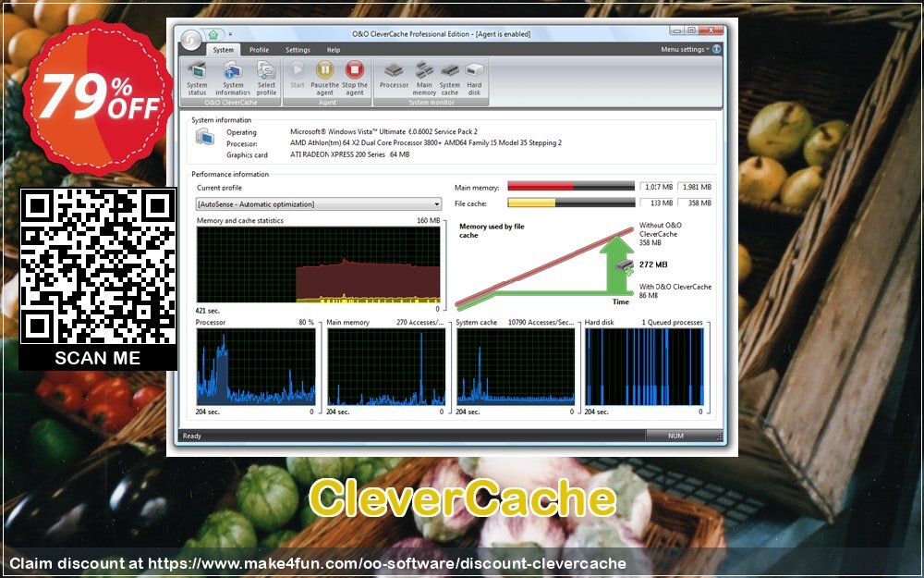Switch to the System tab

click(x=224, y=50)
